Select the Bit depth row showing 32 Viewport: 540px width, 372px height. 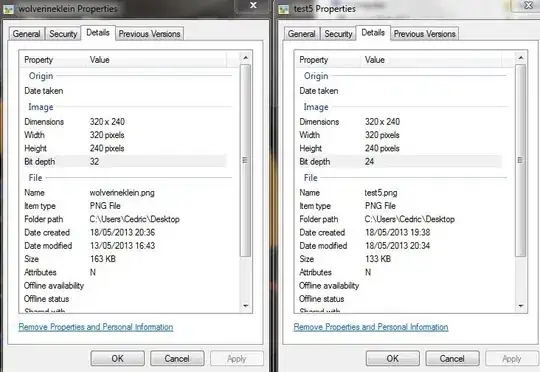(x=125, y=162)
